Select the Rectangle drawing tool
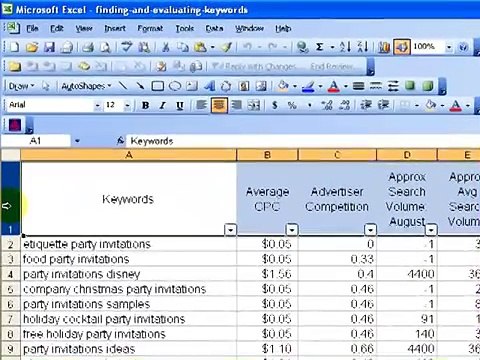The image size is (480, 360). 158,86
